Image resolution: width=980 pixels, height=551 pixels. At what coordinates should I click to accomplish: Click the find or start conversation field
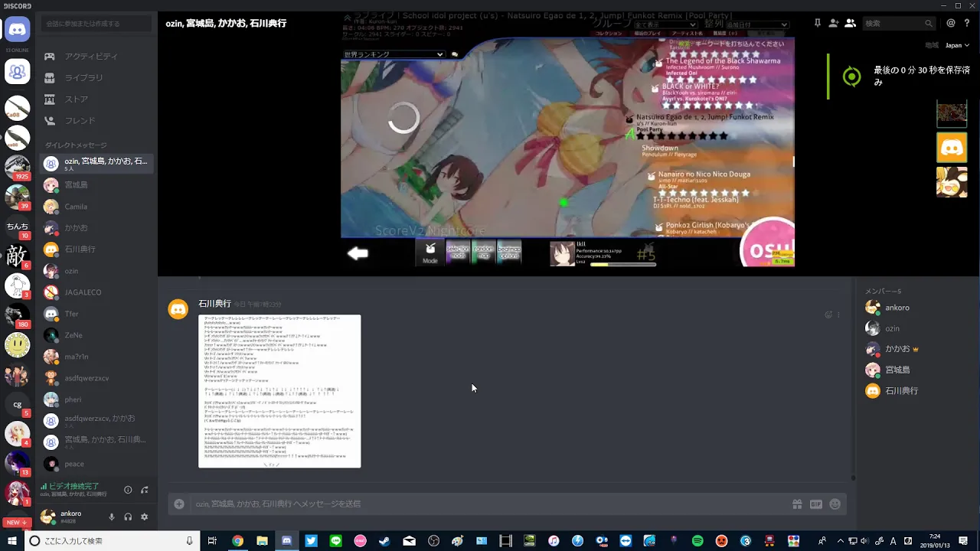tap(96, 24)
